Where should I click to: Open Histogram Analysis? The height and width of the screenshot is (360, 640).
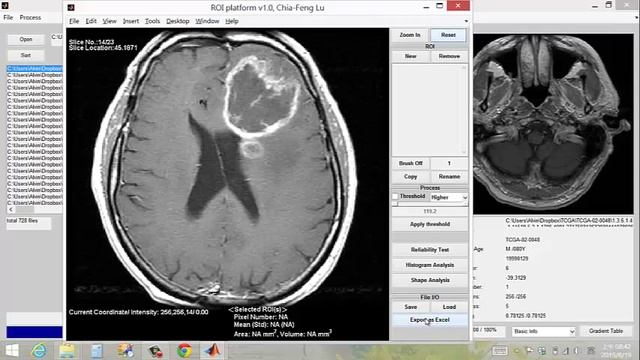430,265
